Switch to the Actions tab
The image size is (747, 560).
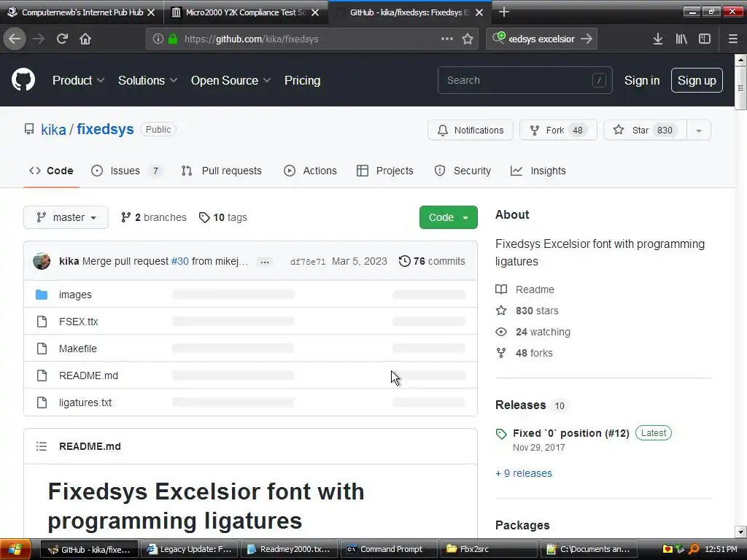[x=310, y=171]
